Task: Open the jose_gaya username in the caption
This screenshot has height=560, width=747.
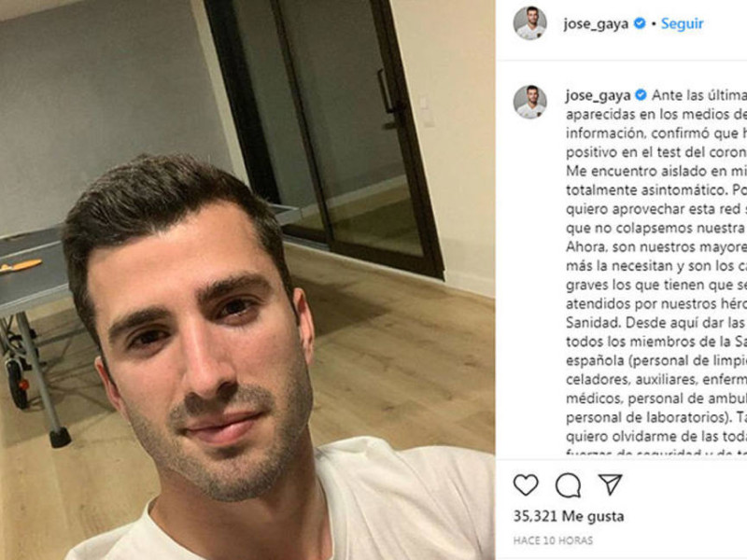Action: coord(599,96)
